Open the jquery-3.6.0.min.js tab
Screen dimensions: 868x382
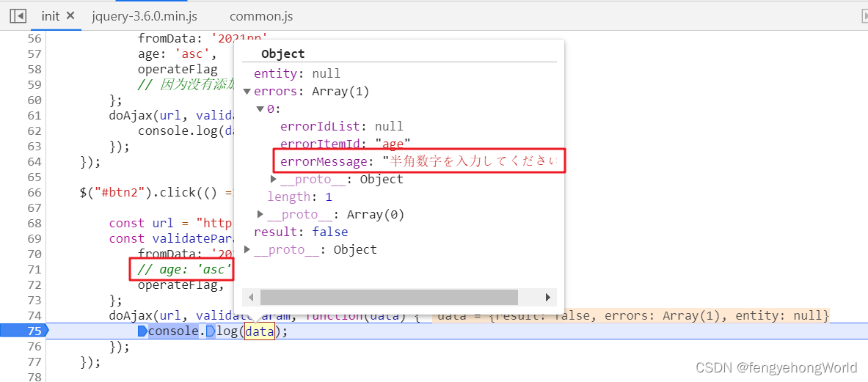[145, 17]
